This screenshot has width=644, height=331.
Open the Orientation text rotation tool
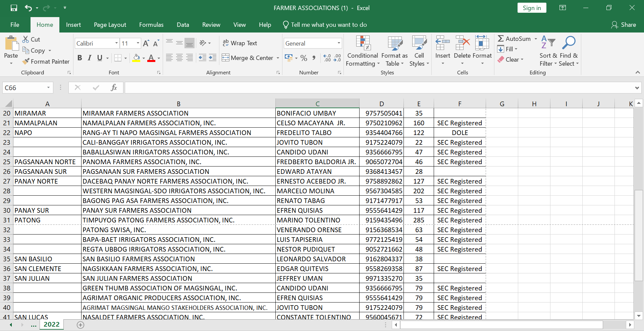coord(203,43)
